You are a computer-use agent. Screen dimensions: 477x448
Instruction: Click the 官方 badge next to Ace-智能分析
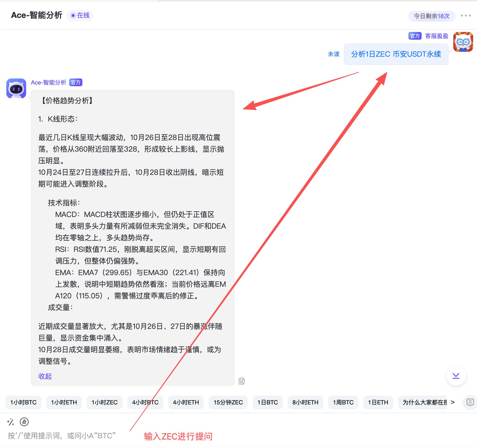tap(76, 82)
